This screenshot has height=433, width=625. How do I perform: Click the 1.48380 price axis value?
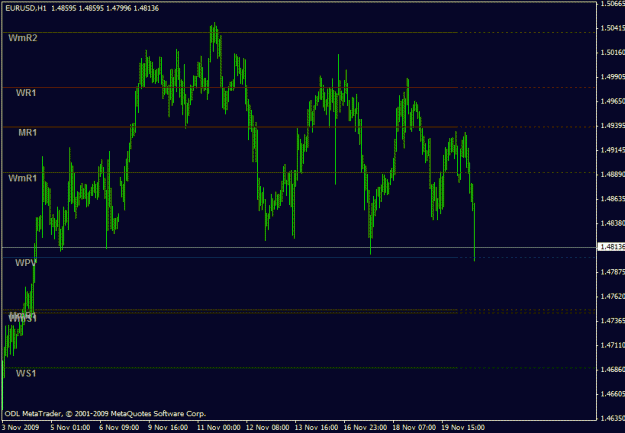pos(613,223)
